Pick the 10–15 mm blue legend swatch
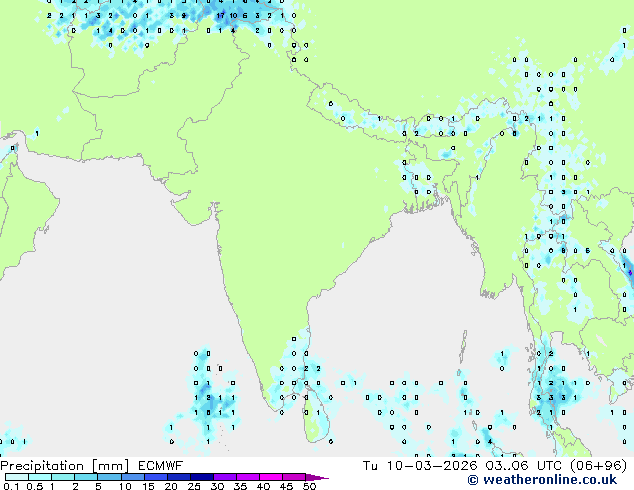The width and height of the screenshot is (634, 490). [132, 477]
